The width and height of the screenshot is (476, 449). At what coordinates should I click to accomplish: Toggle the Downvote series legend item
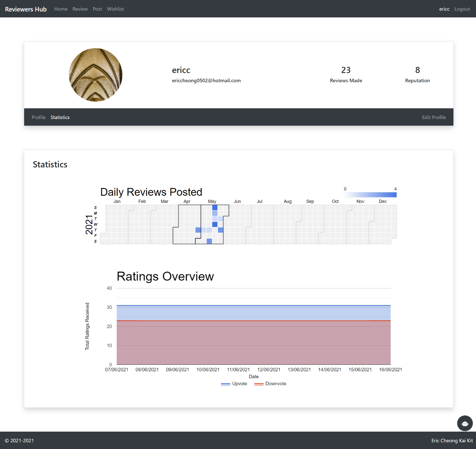(x=270, y=384)
